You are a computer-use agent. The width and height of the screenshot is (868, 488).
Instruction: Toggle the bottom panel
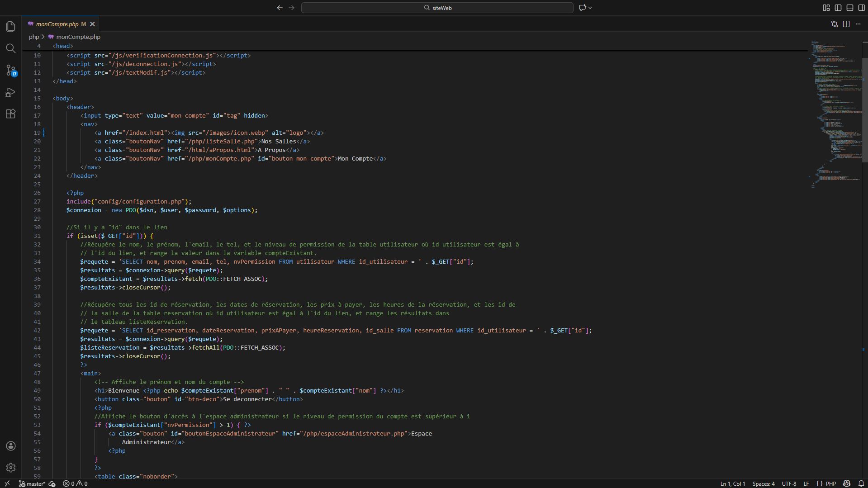point(850,8)
